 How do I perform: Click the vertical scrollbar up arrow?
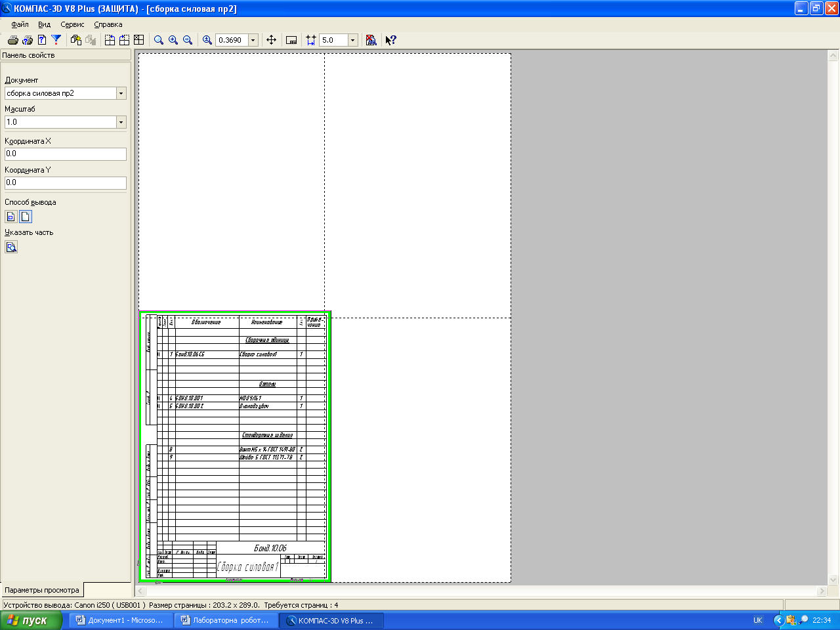833,56
